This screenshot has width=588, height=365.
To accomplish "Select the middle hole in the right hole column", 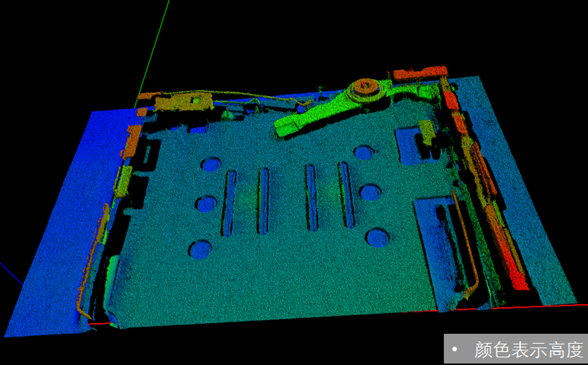I will 370,191.
